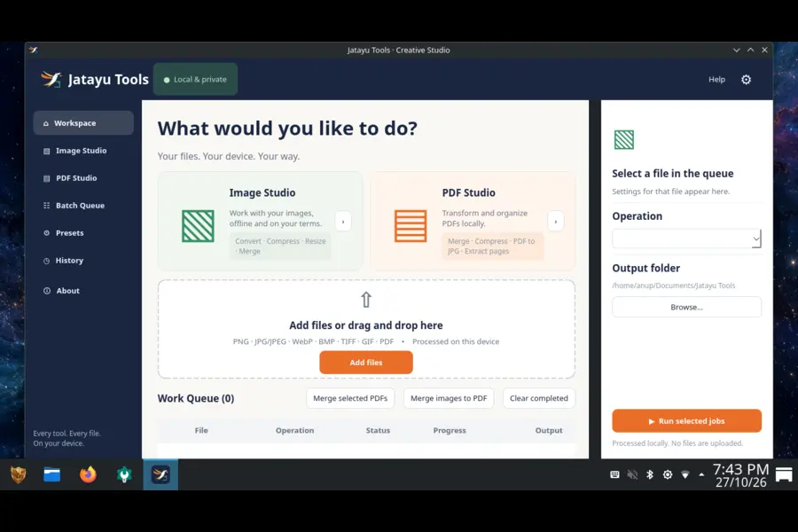798x532 pixels.
Task: Click the upload arrow icon in the drop zone
Action: pos(366,300)
